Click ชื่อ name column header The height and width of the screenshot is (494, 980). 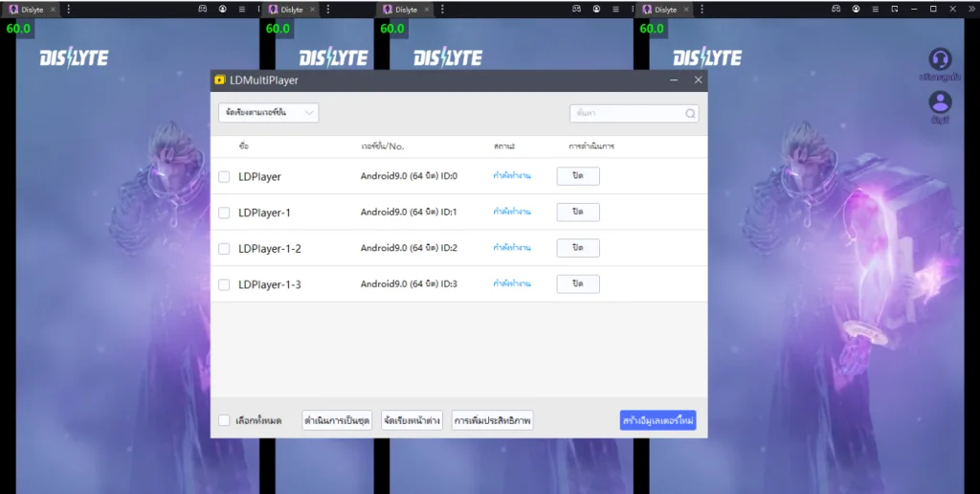click(x=244, y=146)
